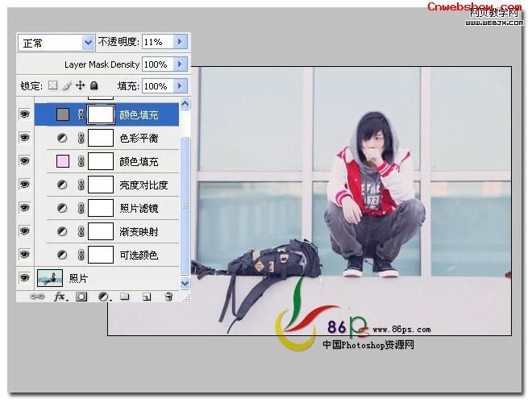Hide the 亮度对比度 layer

click(25, 185)
